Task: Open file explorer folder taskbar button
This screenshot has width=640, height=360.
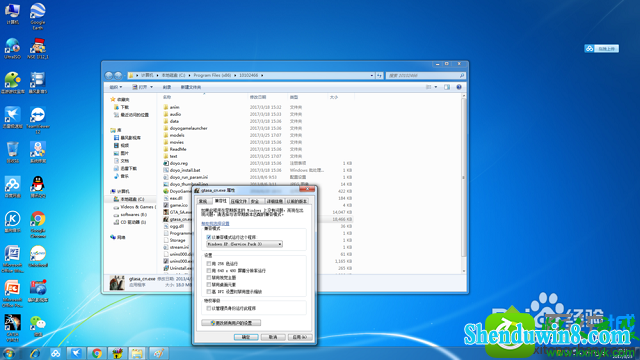Action: click(137, 353)
